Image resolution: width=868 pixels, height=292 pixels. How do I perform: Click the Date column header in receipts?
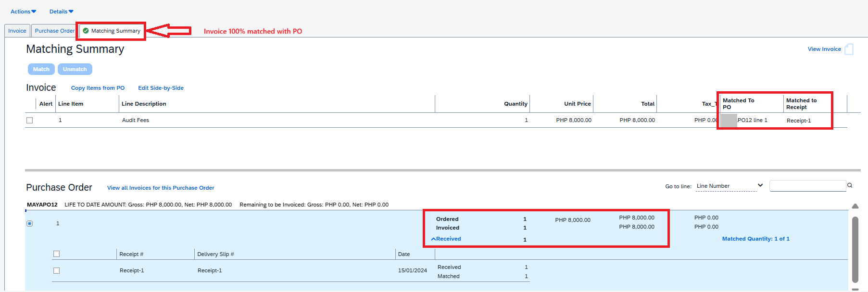point(404,254)
